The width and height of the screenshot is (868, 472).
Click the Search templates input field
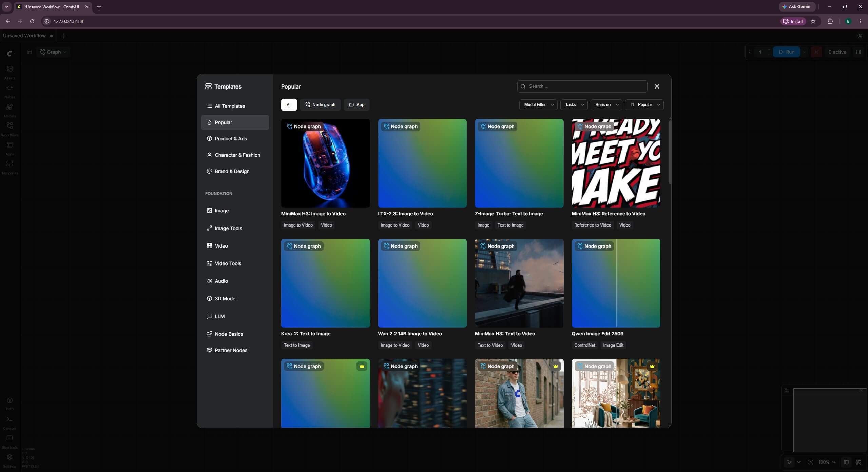point(582,86)
